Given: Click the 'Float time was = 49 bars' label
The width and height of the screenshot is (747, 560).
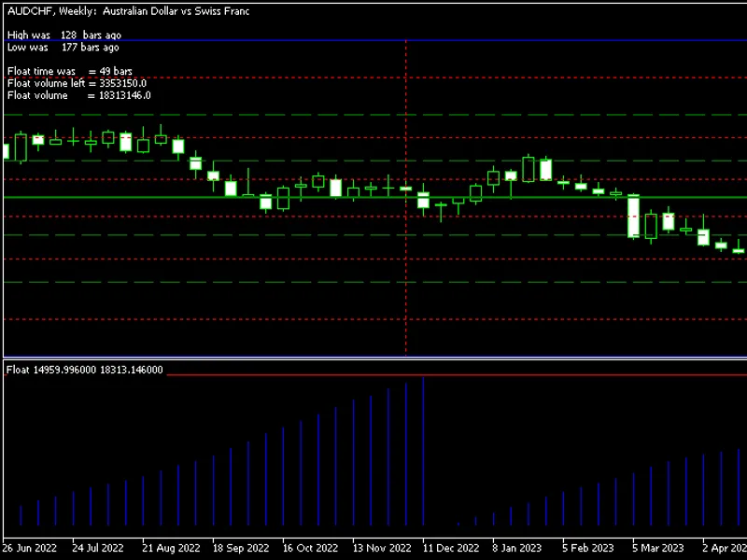Looking at the screenshot, I should click(x=70, y=71).
